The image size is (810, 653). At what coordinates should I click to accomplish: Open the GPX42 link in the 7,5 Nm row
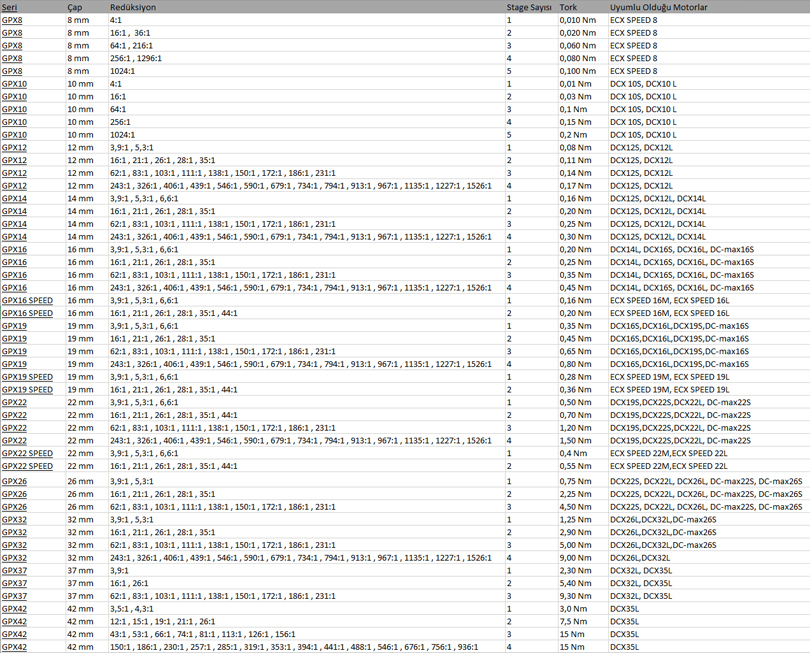[14, 621]
